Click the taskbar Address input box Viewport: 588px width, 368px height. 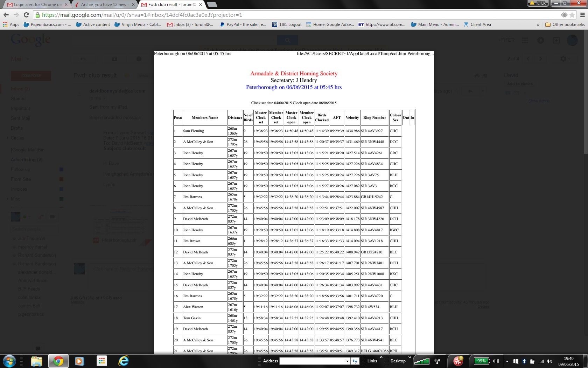click(x=313, y=361)
